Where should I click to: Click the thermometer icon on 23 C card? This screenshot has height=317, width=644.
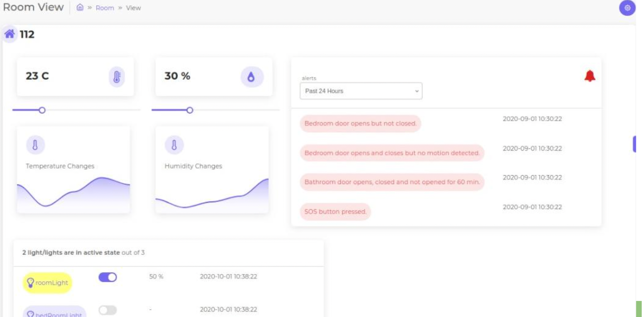pyautogui.click(x=117, y=77)
